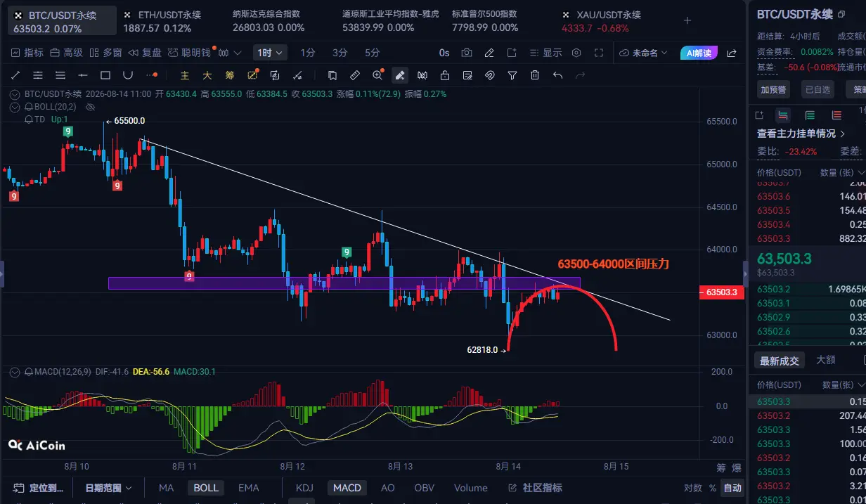This screenshot has height=504, width=866.
Task: Toggle the active pencil drawing mode
Action: tap(400, 75)
